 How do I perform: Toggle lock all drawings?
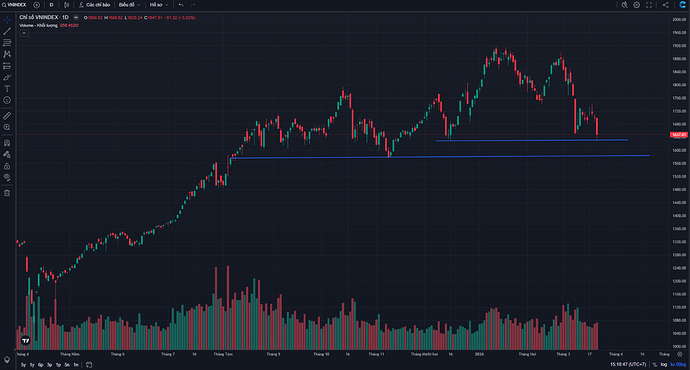[7, 166]
